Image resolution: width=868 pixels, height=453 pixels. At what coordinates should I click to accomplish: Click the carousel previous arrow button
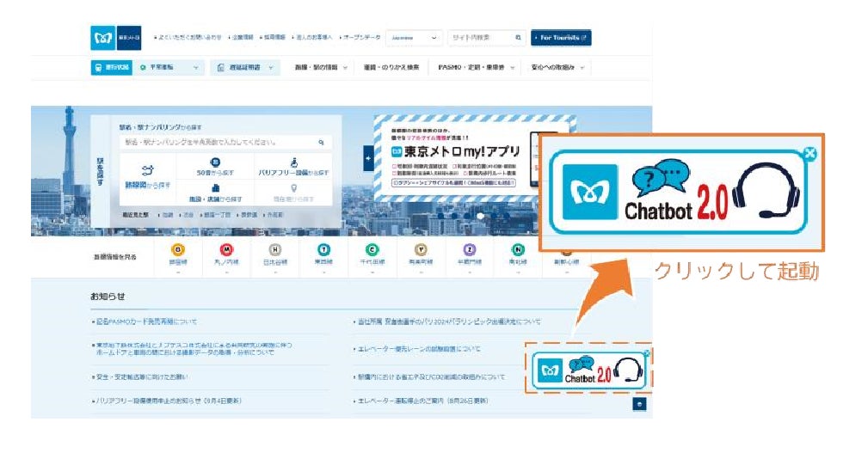click(x=369, y=159)
